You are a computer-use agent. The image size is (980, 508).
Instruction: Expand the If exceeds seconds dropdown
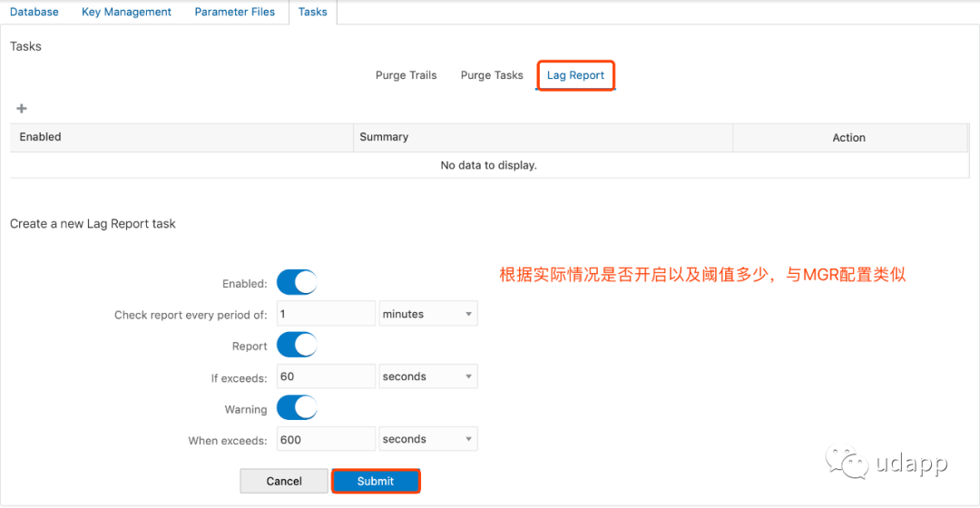428,376
